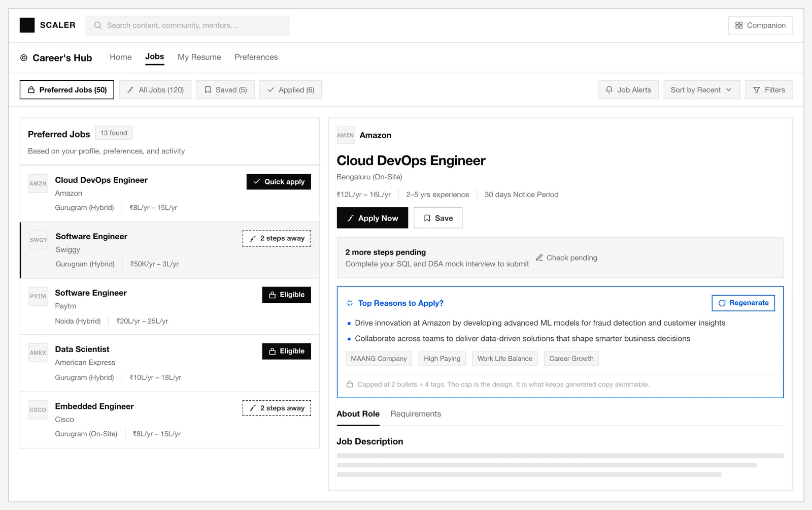Screen dimensions: 812x510
Task: Click the bell icon in Job Alerts
Action: pos(609,90)
